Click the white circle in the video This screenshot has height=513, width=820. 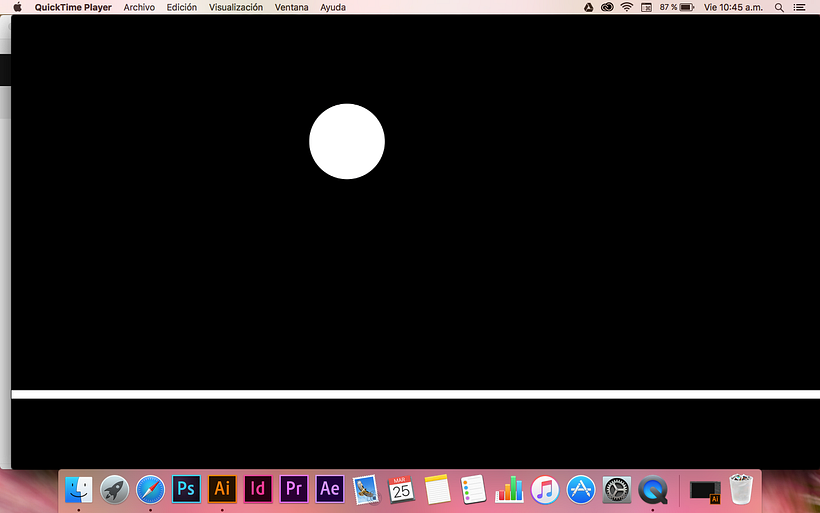click(x=347, y=141)
